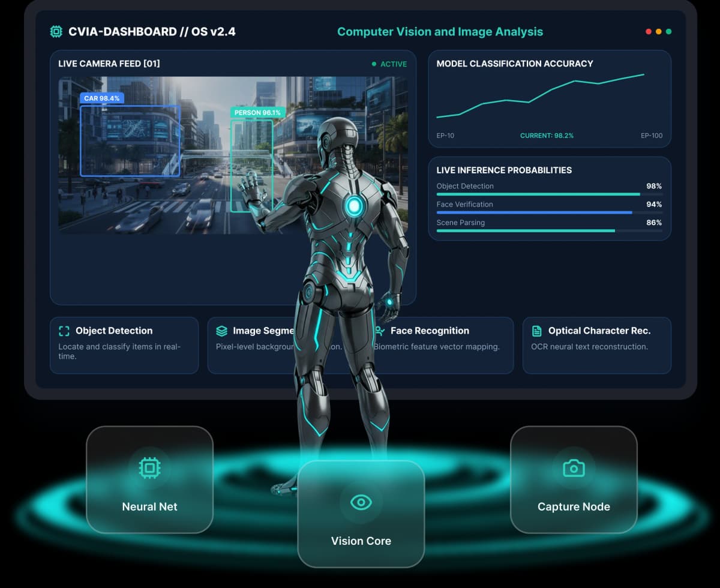Click the Face Verification 94% progress bar
Viewport: 720px width, 588px height.
coord(550,212)
